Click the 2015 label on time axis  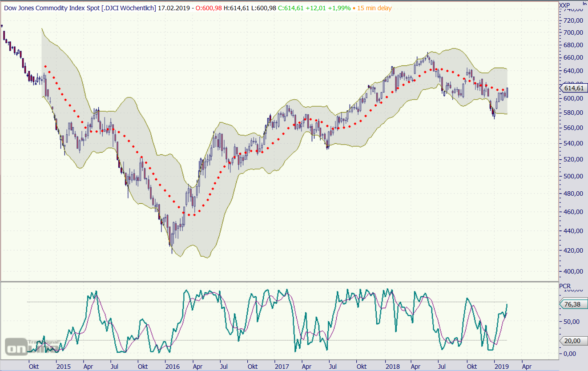pos(64,367)
